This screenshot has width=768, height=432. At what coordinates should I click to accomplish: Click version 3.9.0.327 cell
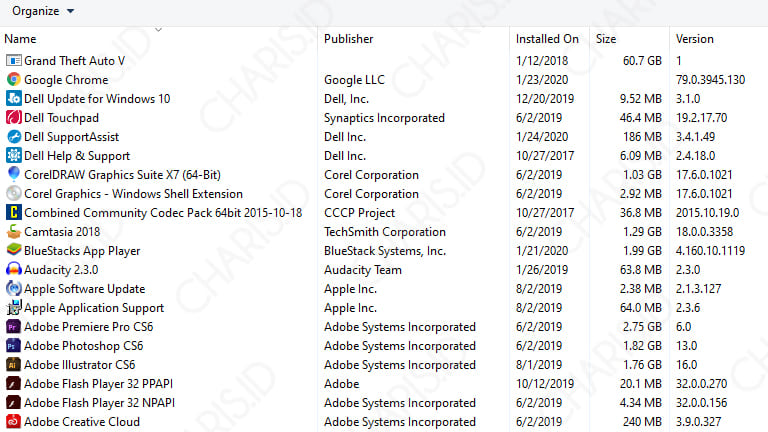698,422
